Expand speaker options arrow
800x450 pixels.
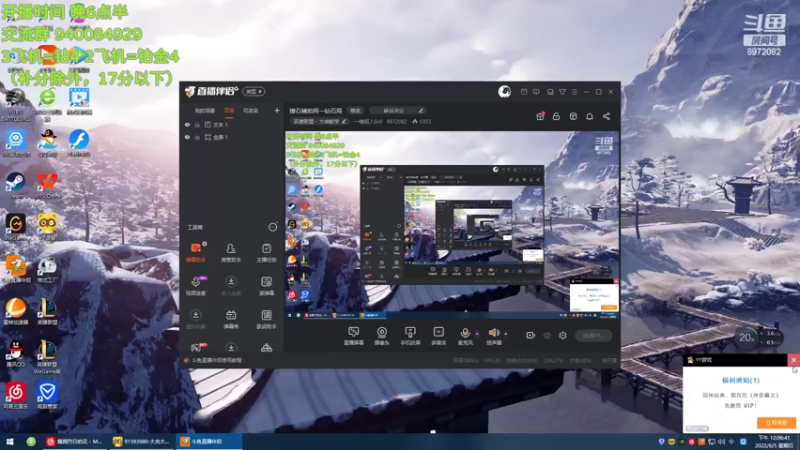tap(506, 334)
